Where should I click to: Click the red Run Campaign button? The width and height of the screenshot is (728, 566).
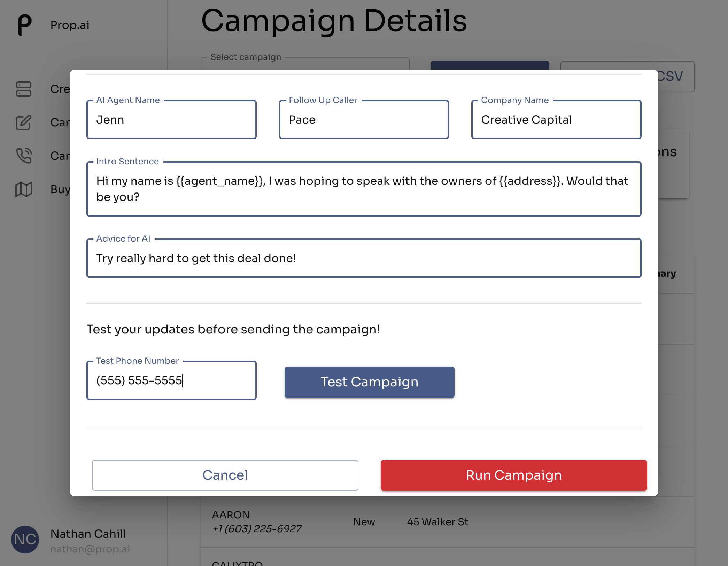click(x=514, y=475)
